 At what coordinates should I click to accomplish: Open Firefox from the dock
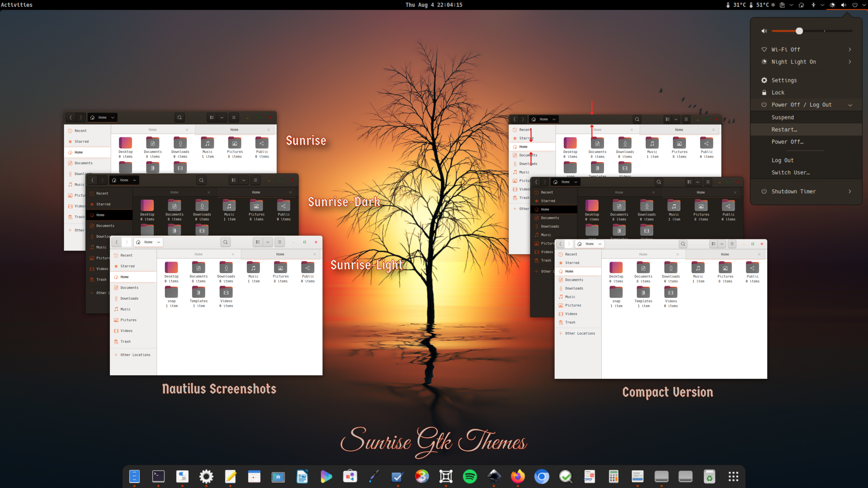[518, 476]
